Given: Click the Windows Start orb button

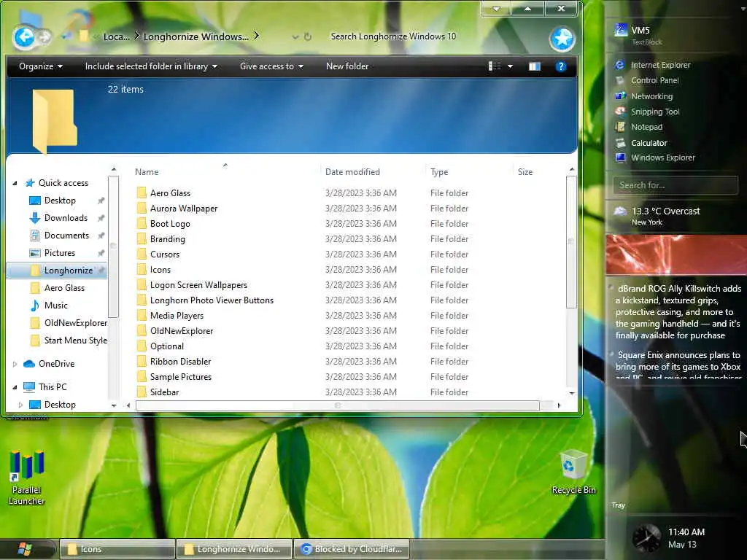Looking at the screenshot, I should pyautogui.click(x=25, y=549).
